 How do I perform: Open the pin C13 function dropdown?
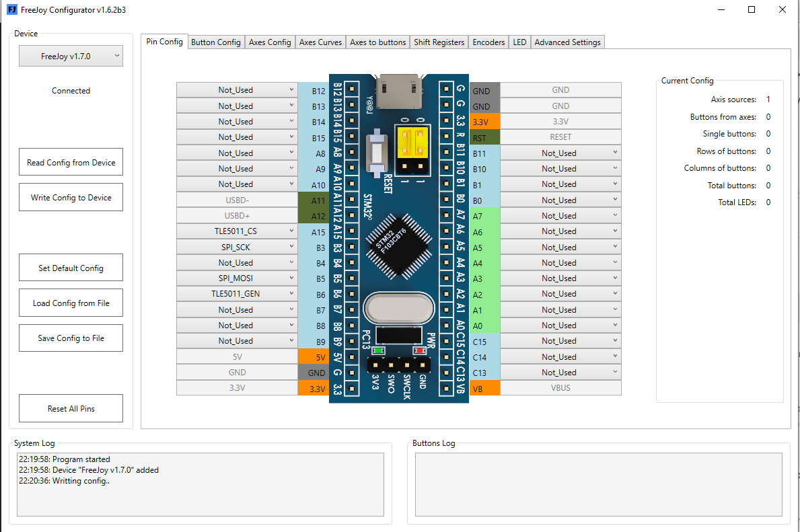point(560,373)
